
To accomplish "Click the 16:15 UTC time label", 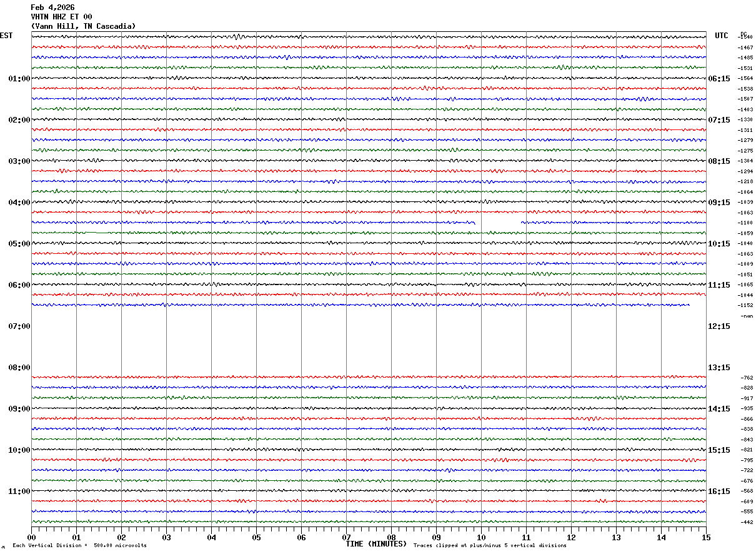I will (x=719, y=491).
